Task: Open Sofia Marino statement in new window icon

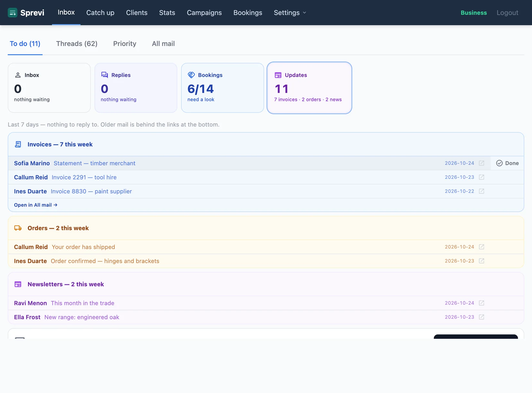Action: point(481,163)
